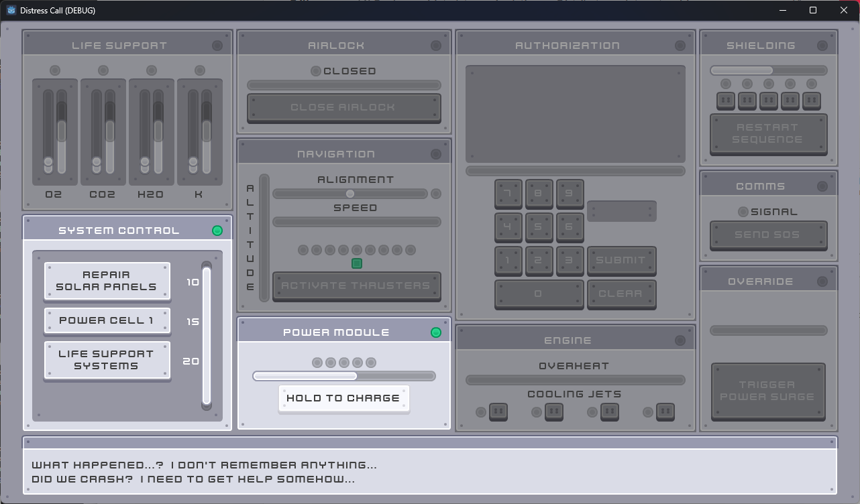Click the Clear button on keypad
The height and width of the screenshot is (504, 860).
coord(621,294)
